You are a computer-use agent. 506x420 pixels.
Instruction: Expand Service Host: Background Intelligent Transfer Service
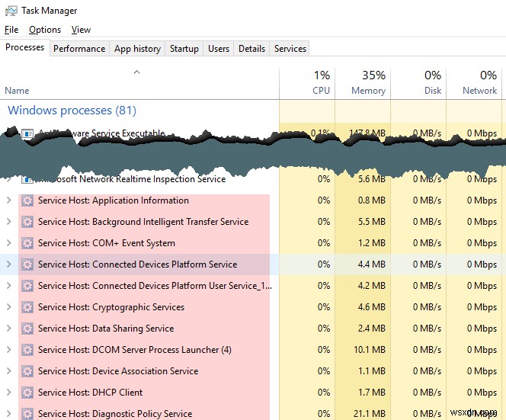(x=9, y=222)
